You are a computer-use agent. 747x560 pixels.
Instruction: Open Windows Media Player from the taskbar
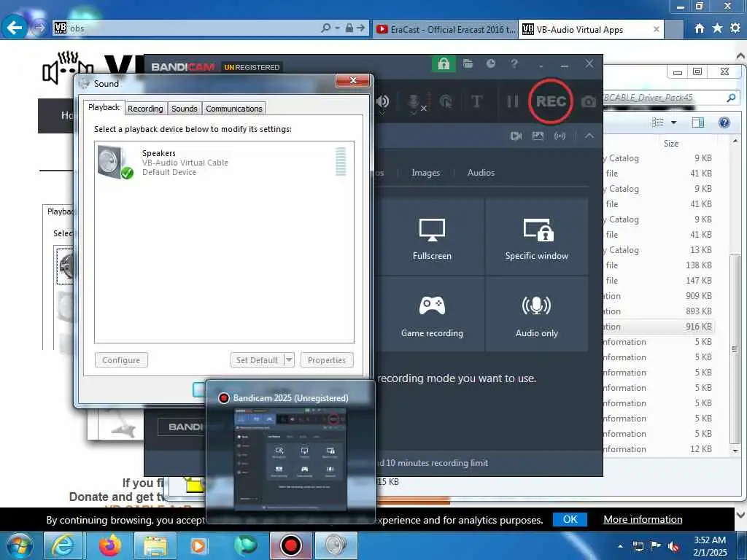tap(198, 545)
